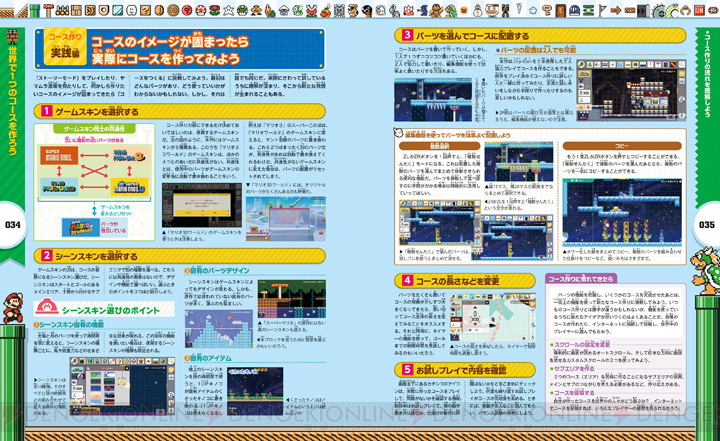
Task: Click the brown コピー label in tips box
Action: pos(622,146)
